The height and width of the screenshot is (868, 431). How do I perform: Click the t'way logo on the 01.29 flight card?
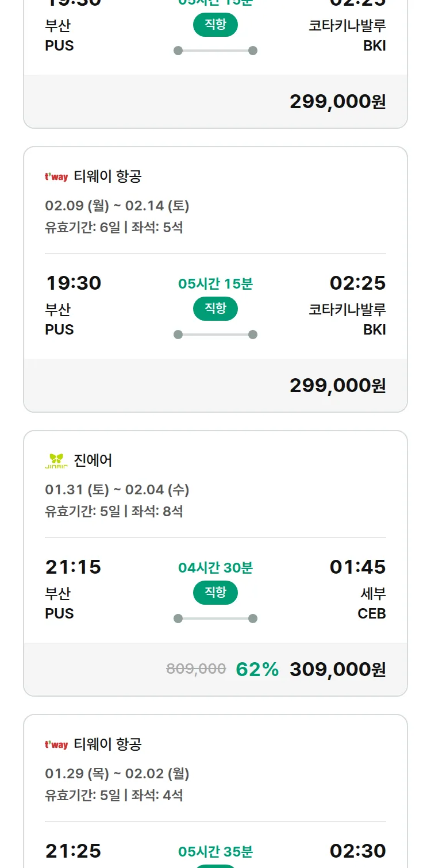(x=56, y=745)
